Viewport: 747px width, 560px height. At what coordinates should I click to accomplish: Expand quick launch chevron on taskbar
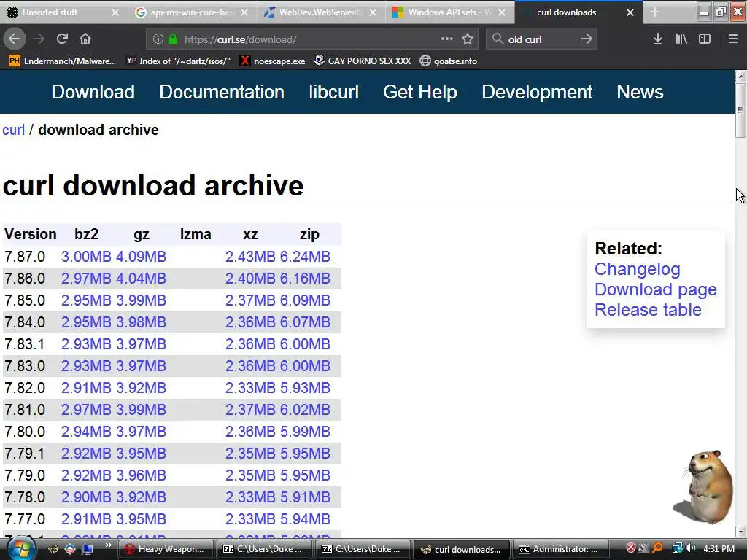coord(109,545)
